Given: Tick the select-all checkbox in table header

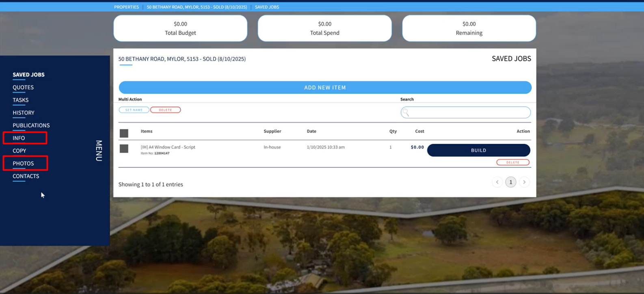Looking at the screenshot, I should (x=124, y=133).
